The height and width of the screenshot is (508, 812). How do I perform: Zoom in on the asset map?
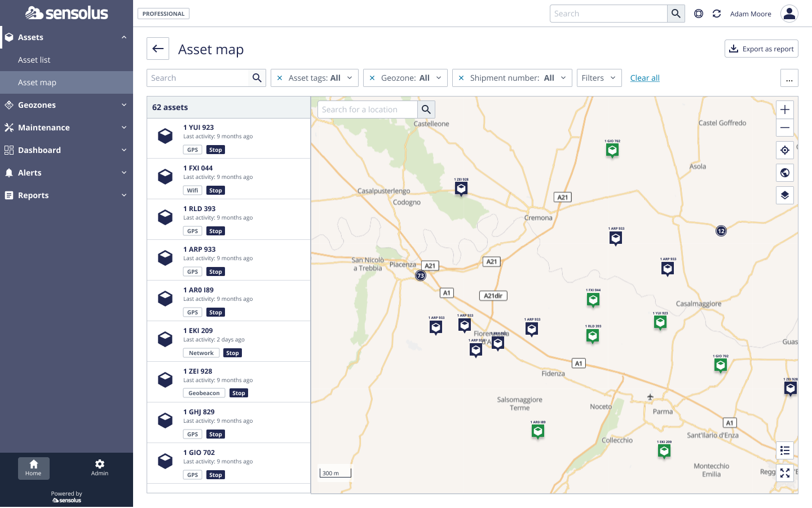click(x=784, y=109)
